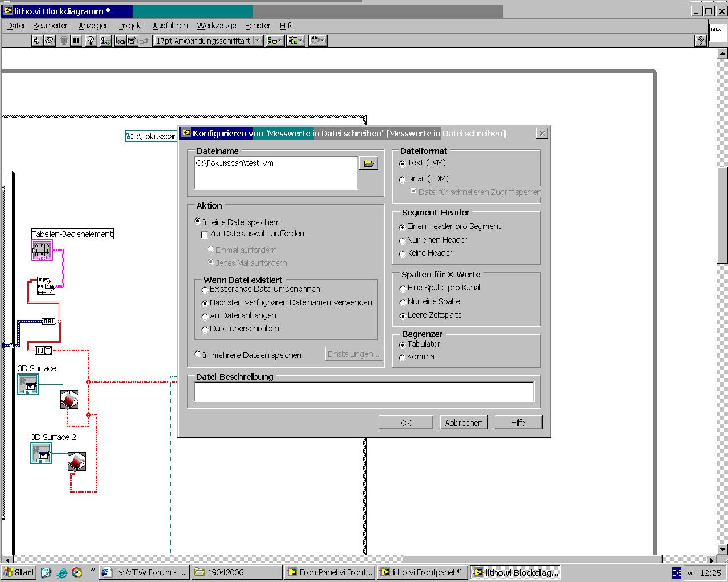
Task: Select 'In eine Datei speichern' option
Action: point(238,222)
